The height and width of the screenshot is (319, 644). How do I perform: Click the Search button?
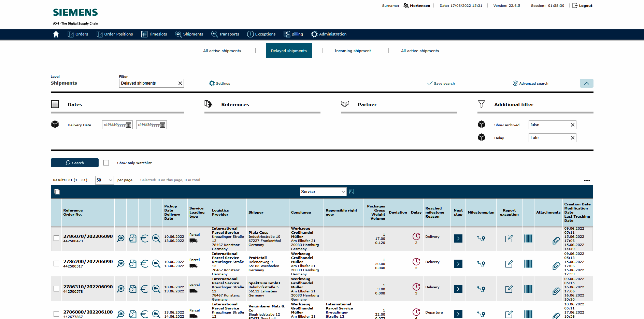click(x=74, y=163)
